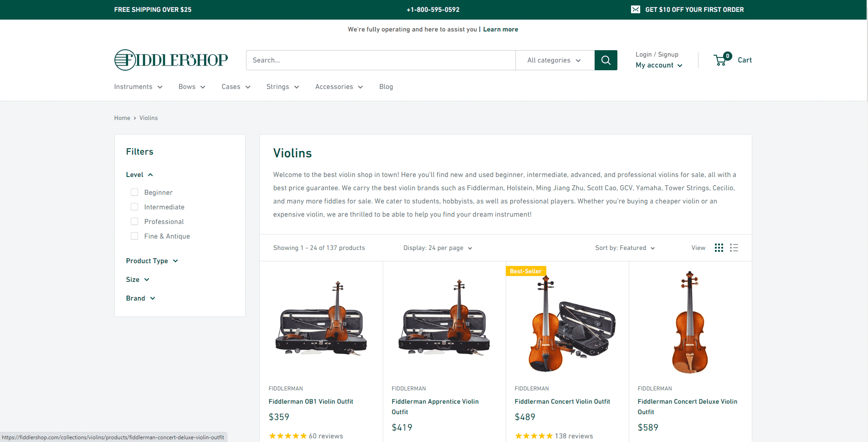
Task: Click 'Showing 1 - 24 of 137 products' text
Action: (319, 248)
